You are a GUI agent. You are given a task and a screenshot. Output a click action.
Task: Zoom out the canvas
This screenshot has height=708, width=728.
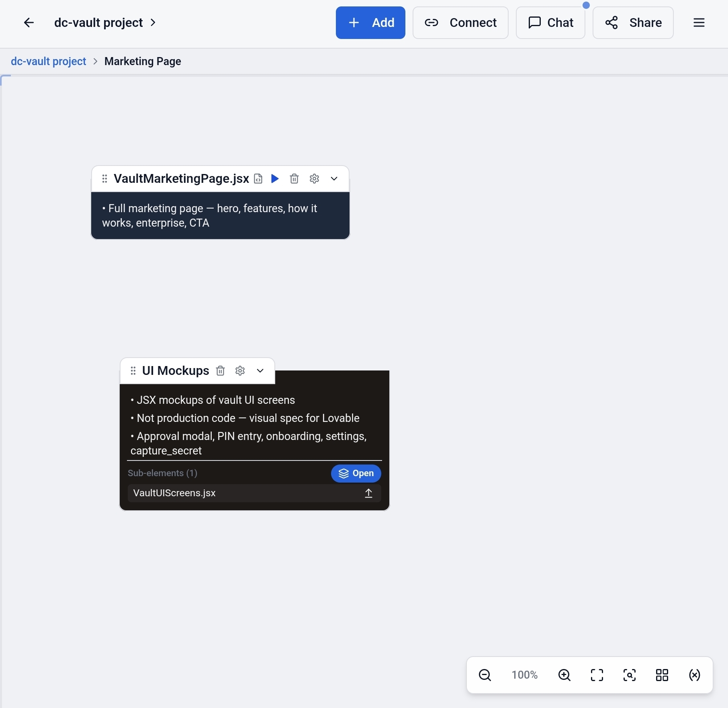click(x=485, y=675)
